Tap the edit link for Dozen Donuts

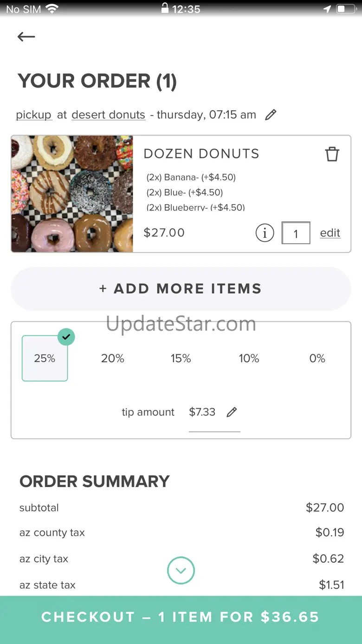point(330,233)
